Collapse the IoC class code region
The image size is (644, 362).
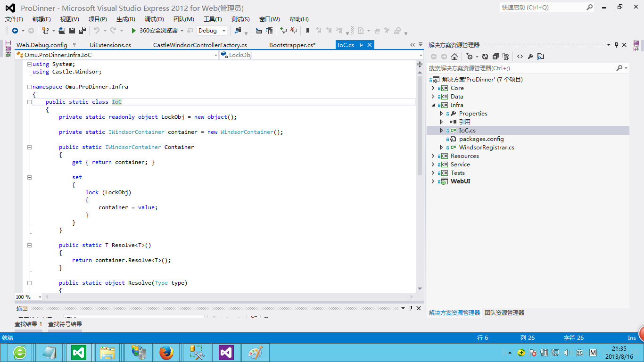click(29, 102)
